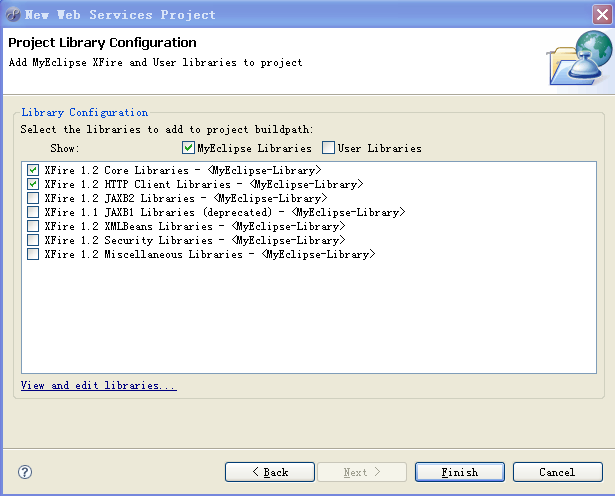The height and width of the screenshot is (496, 615).
Task: Go to the previous page with Back
Action: pyautogui.click(x=270, y=472)
